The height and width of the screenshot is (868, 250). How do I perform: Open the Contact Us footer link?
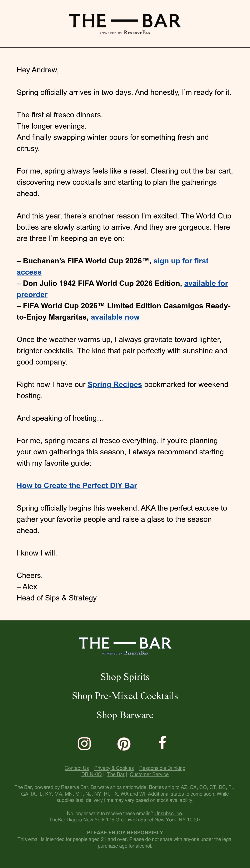pyautogui.click(x=77, y=768)
